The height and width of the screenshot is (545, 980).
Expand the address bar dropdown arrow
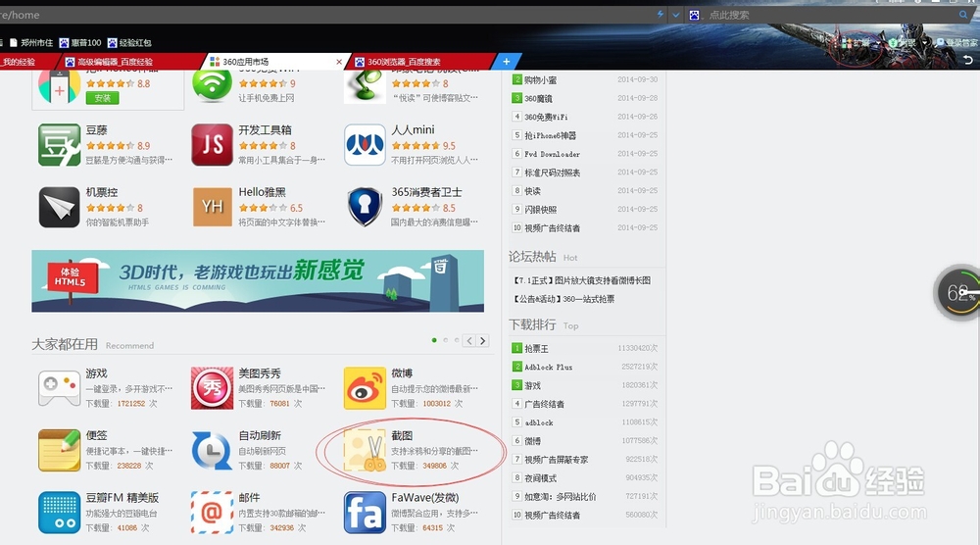click(676, 15)
